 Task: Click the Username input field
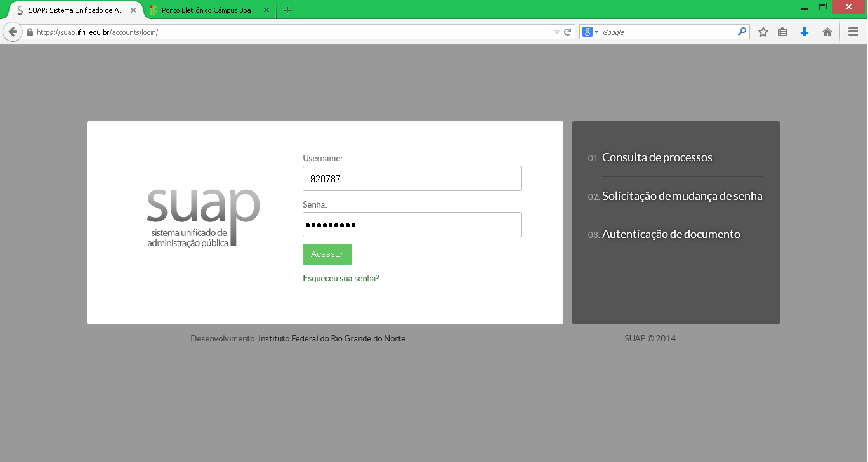pyautogui.click(x=412, y=178)
